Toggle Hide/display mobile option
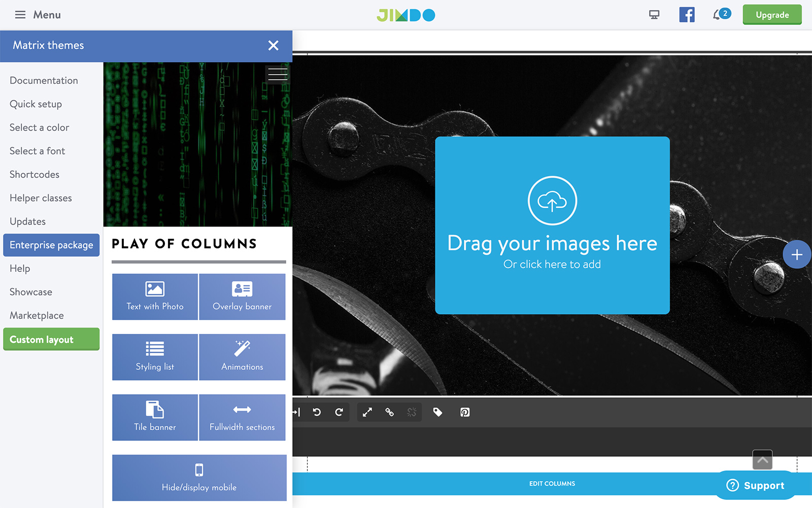812x508 pixels. (x=199, y=478)
